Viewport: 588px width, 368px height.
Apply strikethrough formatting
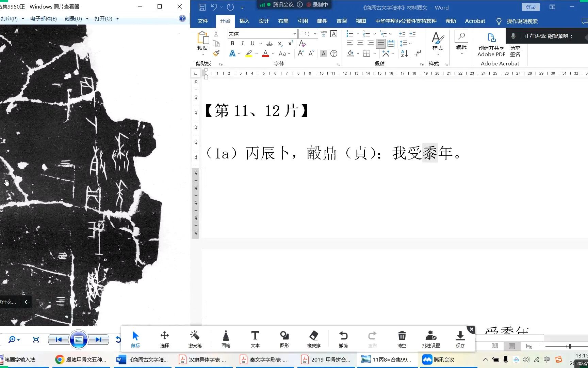269,44
